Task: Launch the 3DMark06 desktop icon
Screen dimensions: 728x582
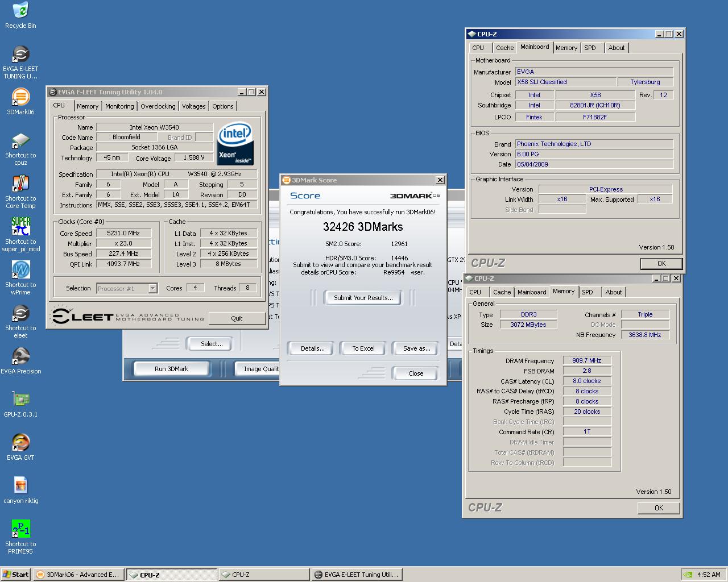Action: click(x=20, y=102)
